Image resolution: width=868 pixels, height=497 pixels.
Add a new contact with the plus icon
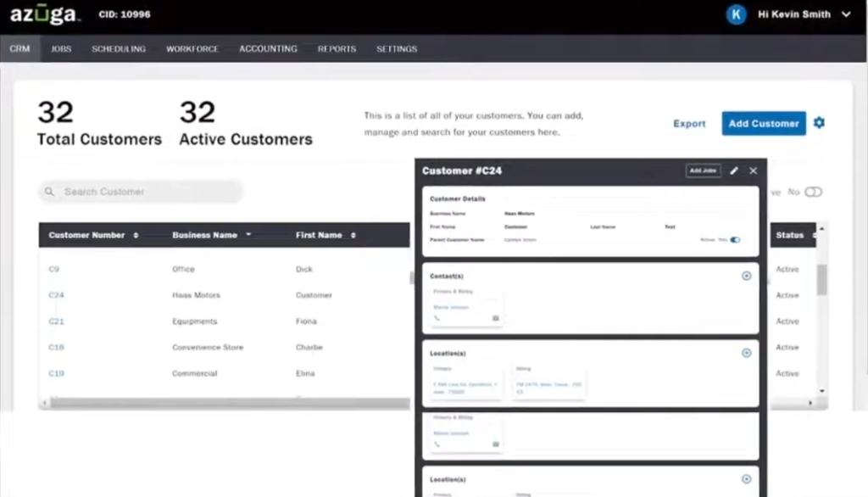[746, 276]
